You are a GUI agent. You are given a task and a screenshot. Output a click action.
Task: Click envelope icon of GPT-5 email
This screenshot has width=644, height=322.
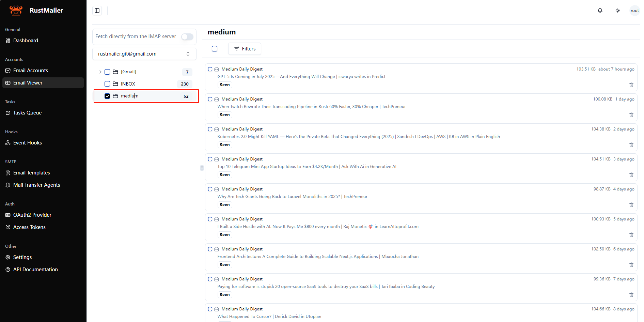pyautogui.click(x=217, y=69)
